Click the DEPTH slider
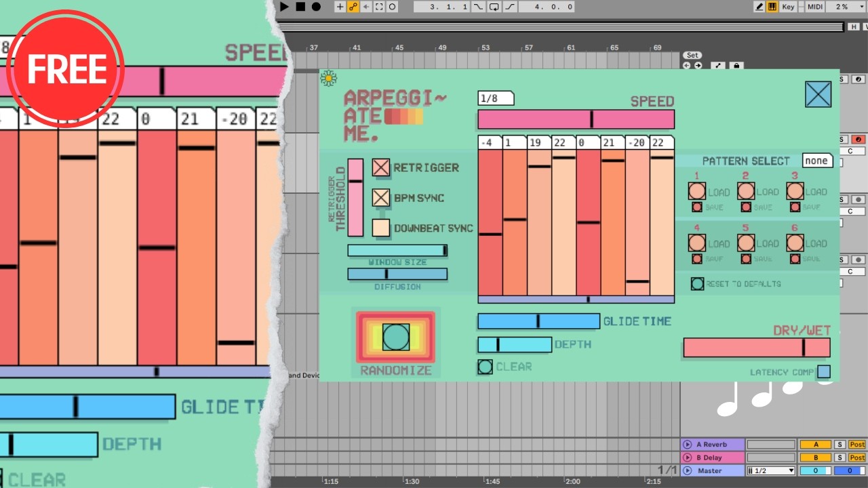The image size is (868, 488). (x=515, y=344)
